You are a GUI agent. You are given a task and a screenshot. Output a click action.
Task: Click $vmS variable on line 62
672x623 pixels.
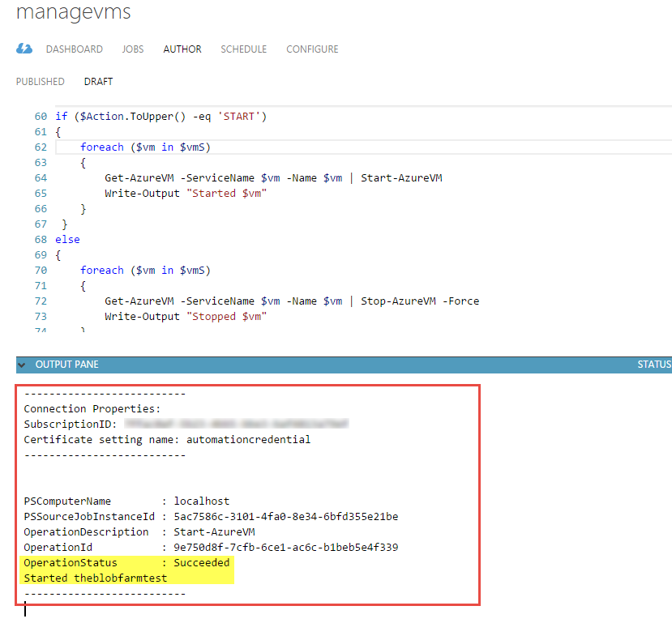pos(192,147)
